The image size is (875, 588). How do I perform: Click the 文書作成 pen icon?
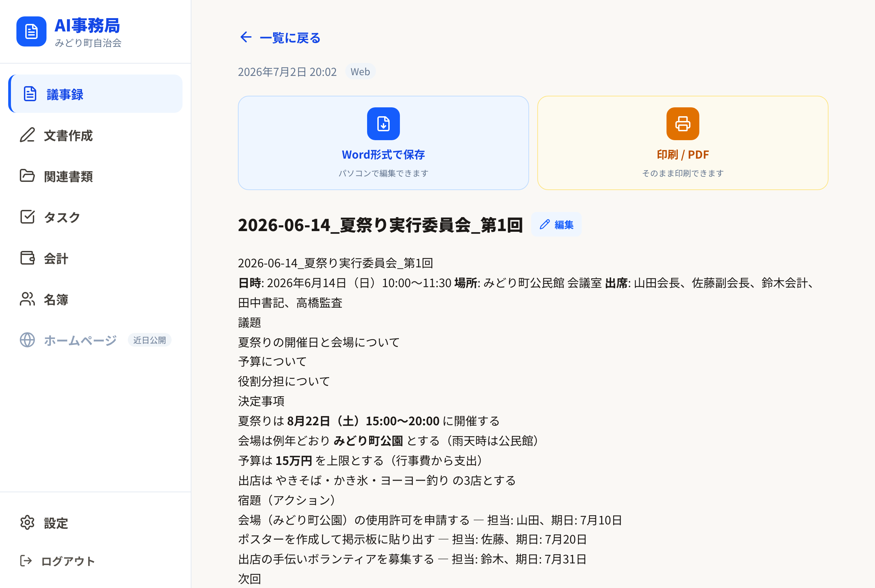click(x=27, y=135)
